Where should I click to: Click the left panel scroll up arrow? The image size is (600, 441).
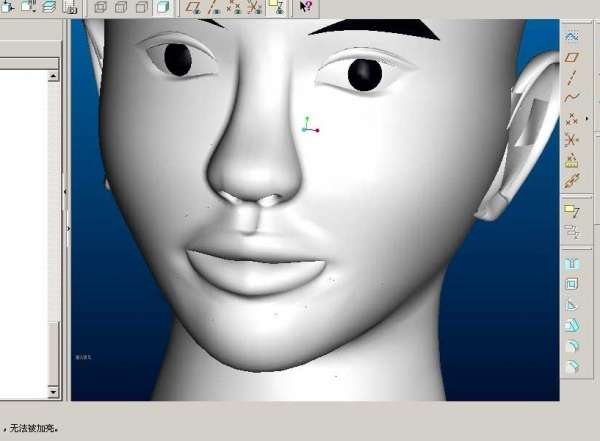53,76
